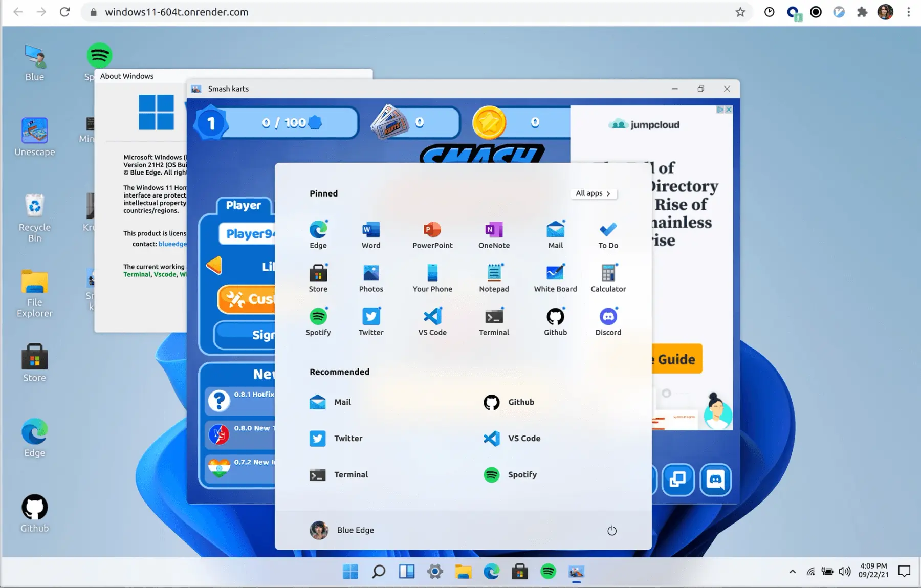921x588 pixels.
Task: Launch PowerPoint from the Start menu
Action: (432, 234)
